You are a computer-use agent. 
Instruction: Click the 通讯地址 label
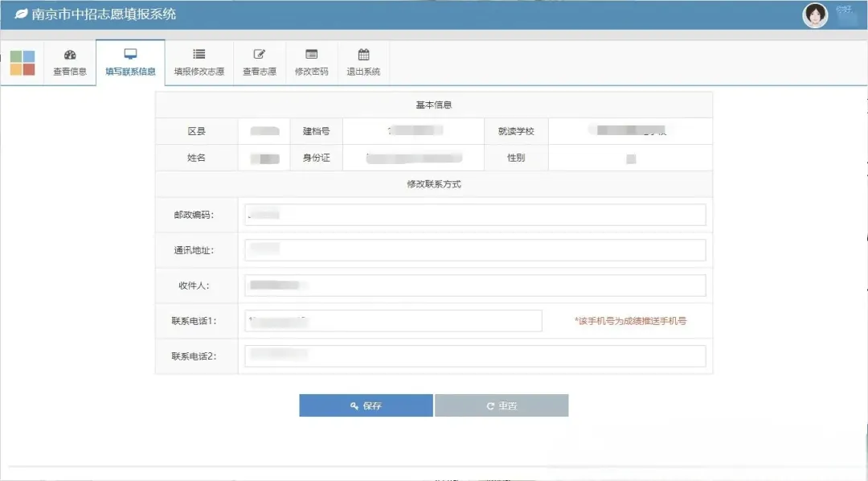pyautogui.click(x=194, y=250)
